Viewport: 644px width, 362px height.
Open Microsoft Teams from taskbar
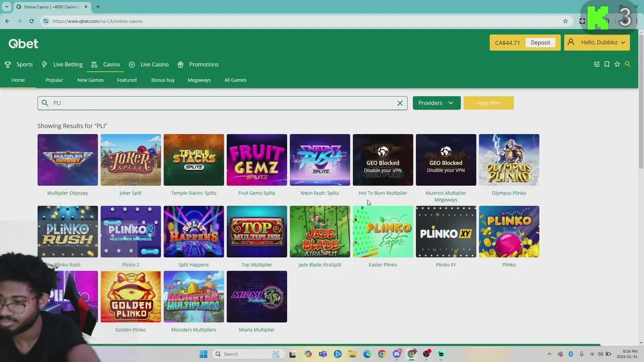(323, 354)
